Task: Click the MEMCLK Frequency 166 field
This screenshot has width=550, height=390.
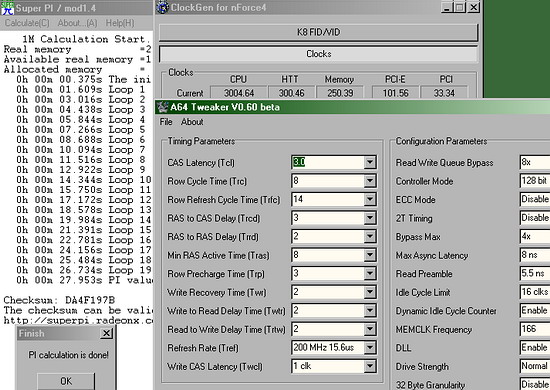Action: [535, 329]
